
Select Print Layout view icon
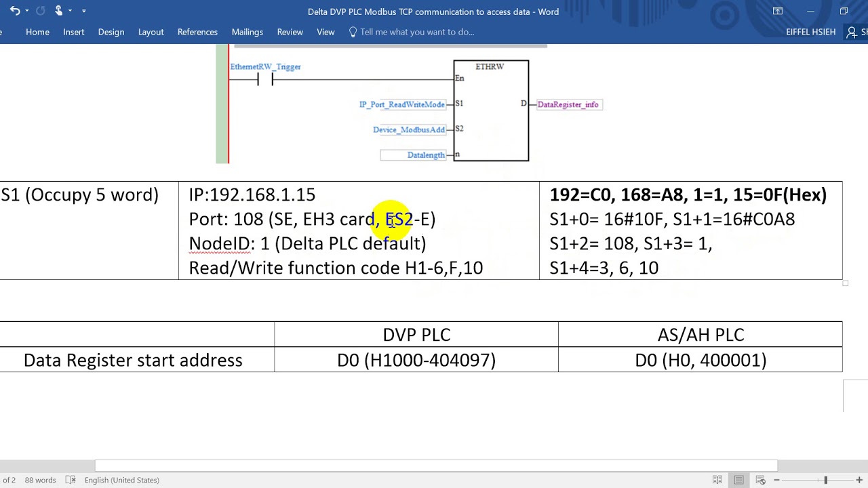(x=739, y=480)
